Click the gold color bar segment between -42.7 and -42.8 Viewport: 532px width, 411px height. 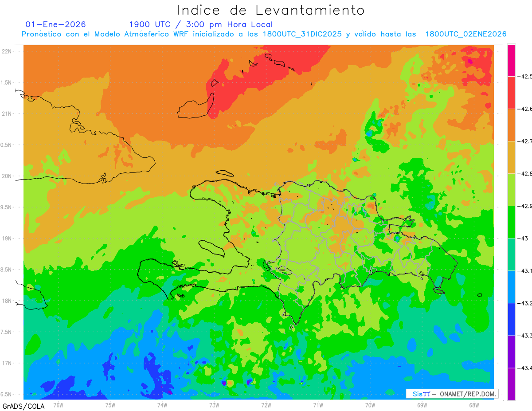tap(511, 157)
